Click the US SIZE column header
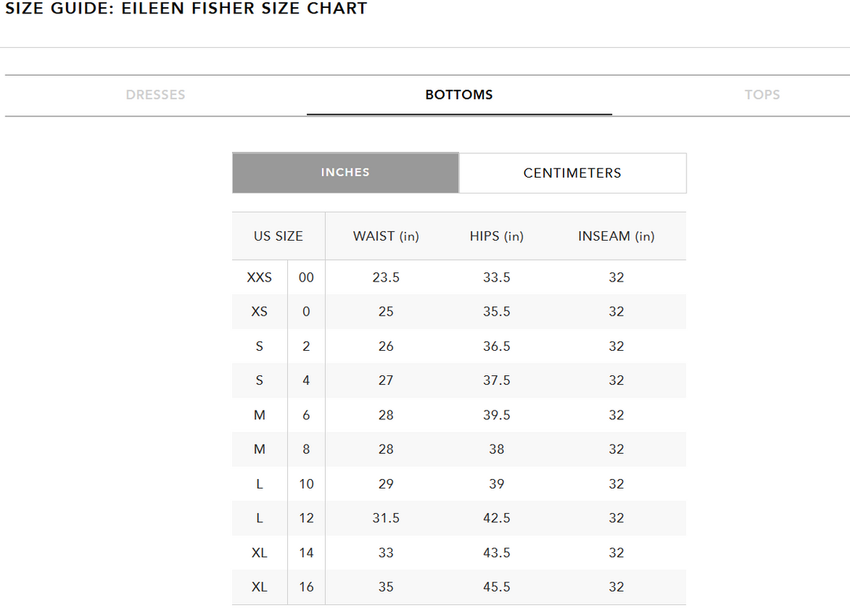The image size is (850, 616). [278, 236]
